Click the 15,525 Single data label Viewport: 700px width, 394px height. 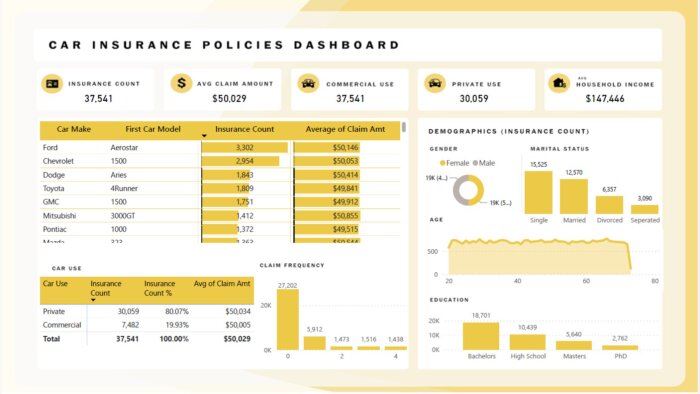(538, 165)
